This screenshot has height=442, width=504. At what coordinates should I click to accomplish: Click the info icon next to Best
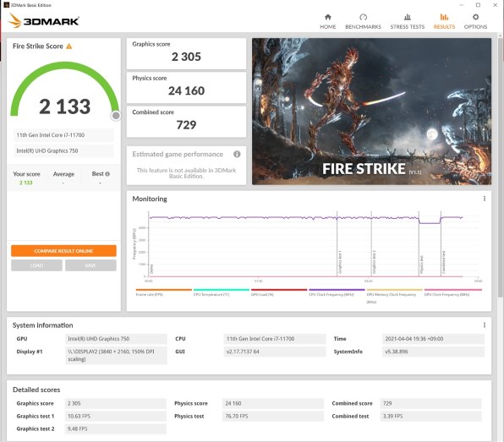click(x=107, y=174)
